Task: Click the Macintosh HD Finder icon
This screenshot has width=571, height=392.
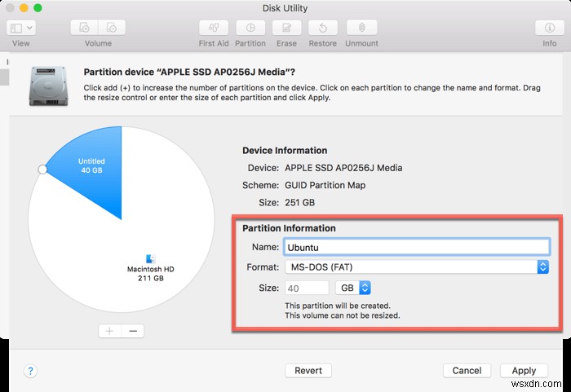Action: [x=150, y=259]
